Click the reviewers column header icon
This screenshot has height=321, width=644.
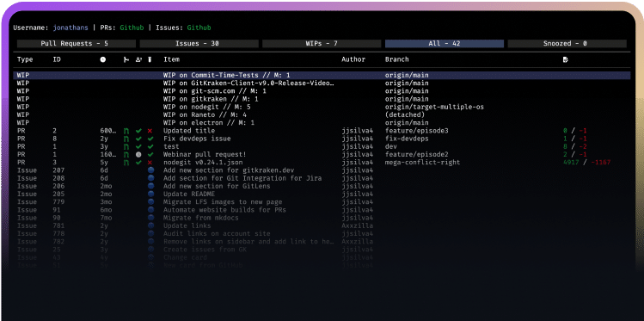click(138, 59)
